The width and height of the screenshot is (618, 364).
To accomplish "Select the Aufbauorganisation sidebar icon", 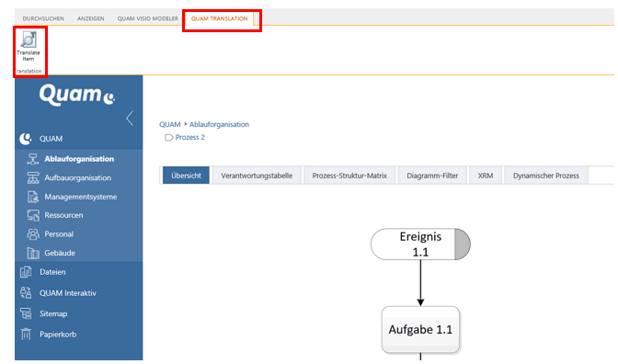I will [x=33, y=178].
